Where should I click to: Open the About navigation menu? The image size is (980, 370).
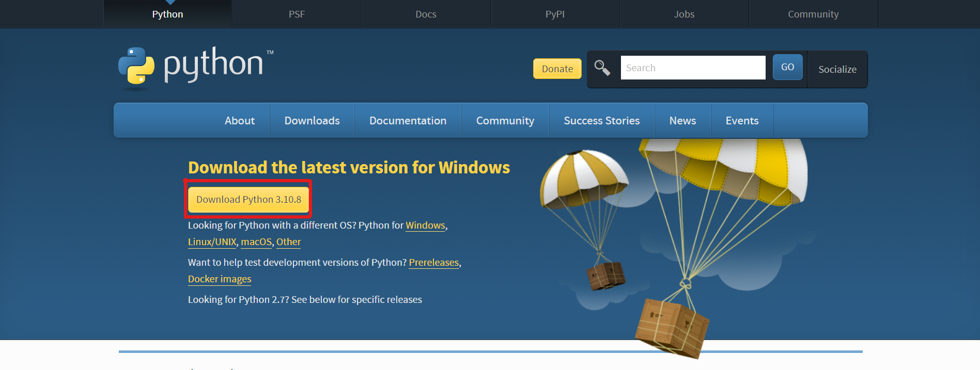[240, 120]
